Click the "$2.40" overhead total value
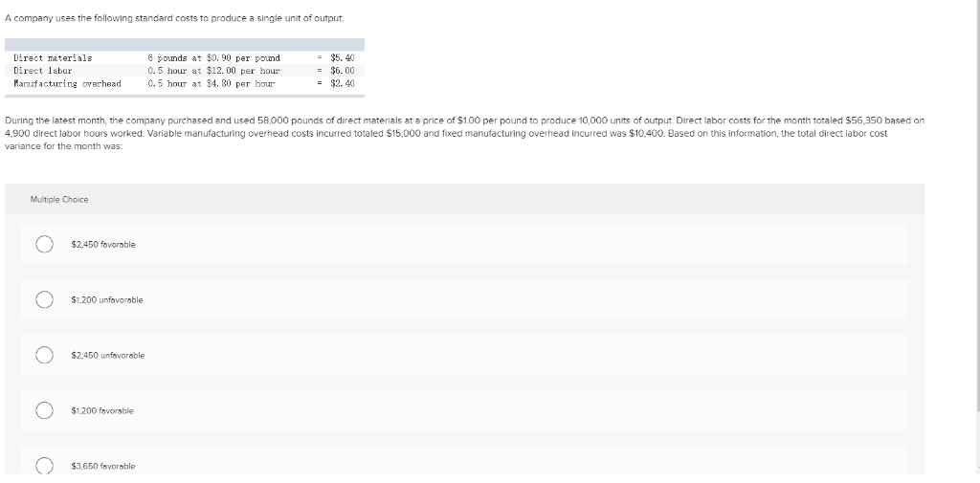 coord(342,83)
